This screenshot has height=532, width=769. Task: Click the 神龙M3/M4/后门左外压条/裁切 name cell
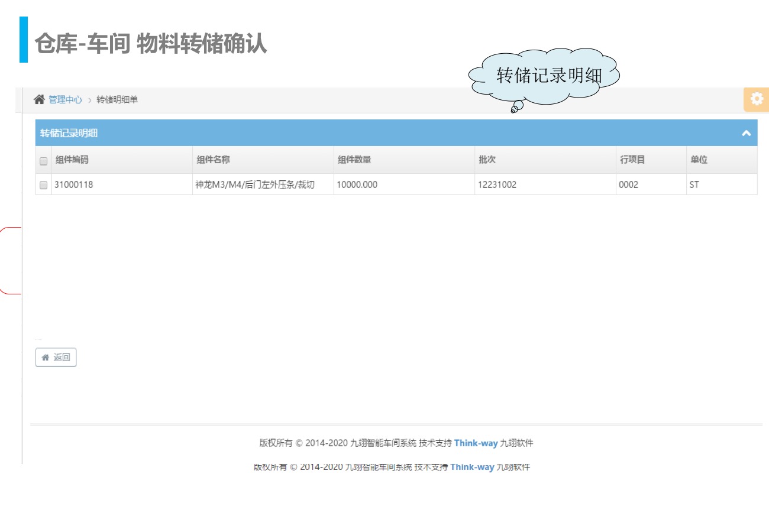(x=255, y=184)
